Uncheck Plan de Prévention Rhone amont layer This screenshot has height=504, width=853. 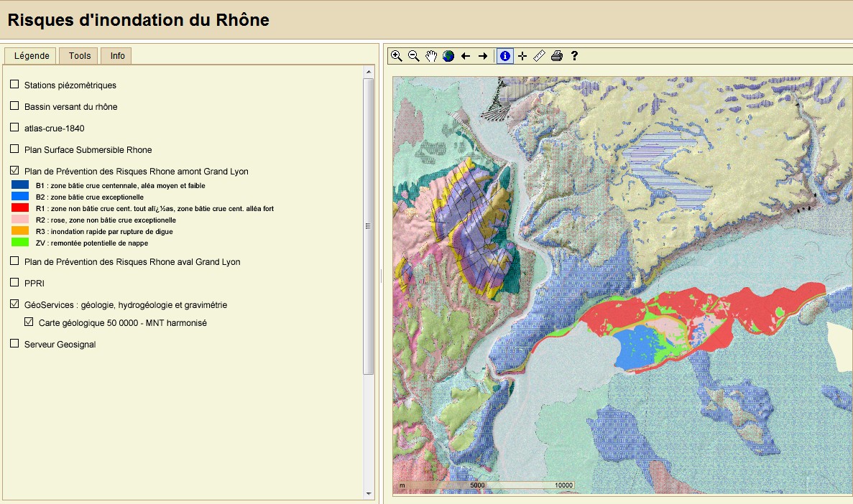[x=14, y=171]
